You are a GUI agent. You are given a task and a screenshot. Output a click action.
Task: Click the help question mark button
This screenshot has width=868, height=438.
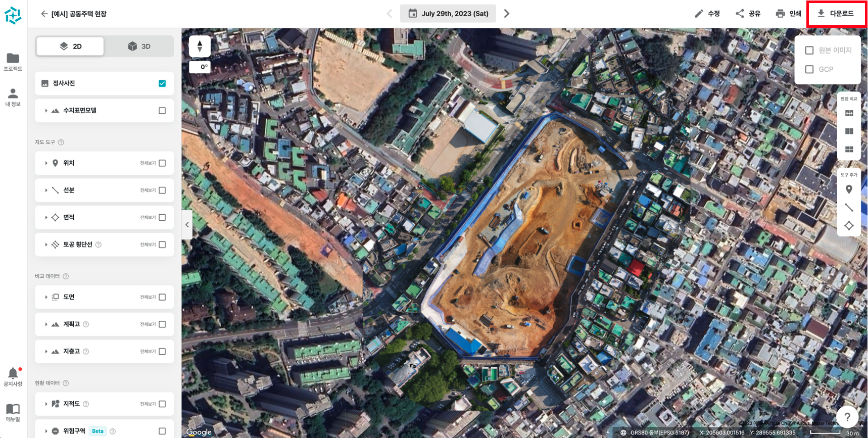(x=847, y=417)
